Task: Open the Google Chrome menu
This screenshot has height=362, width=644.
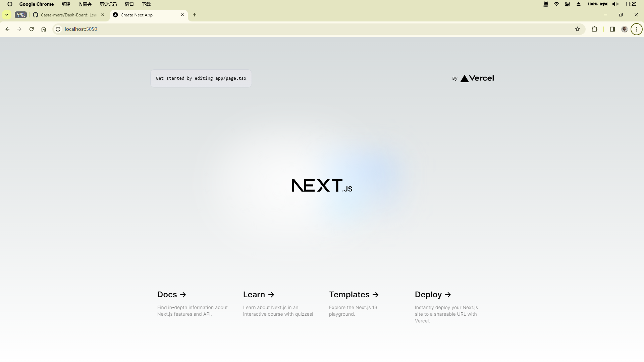Action: click(x=37, y=4)
